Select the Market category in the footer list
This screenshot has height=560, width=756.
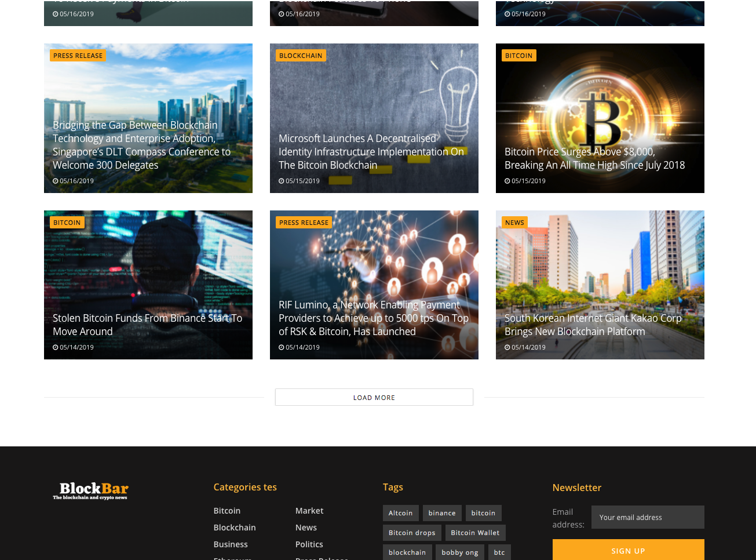(x=309, y=511)
